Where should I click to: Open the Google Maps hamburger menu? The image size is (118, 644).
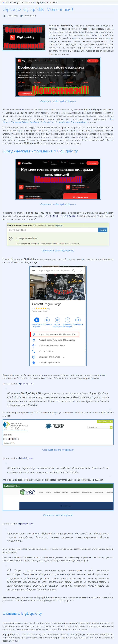point(34,270)
